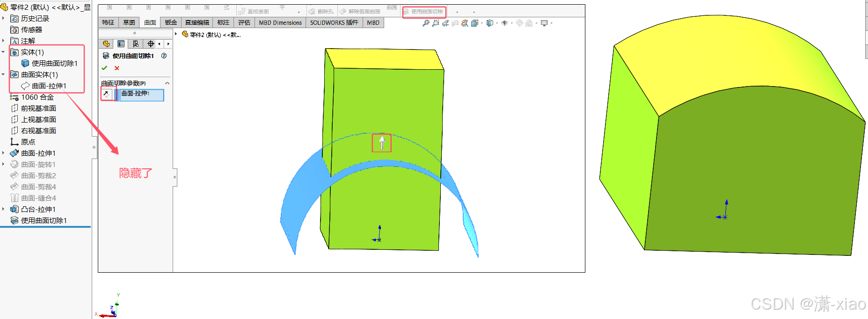This screenshot has width=868, height=319.
Task: Select the 传感器 sensors icon
Action: [x=15, y=30]
